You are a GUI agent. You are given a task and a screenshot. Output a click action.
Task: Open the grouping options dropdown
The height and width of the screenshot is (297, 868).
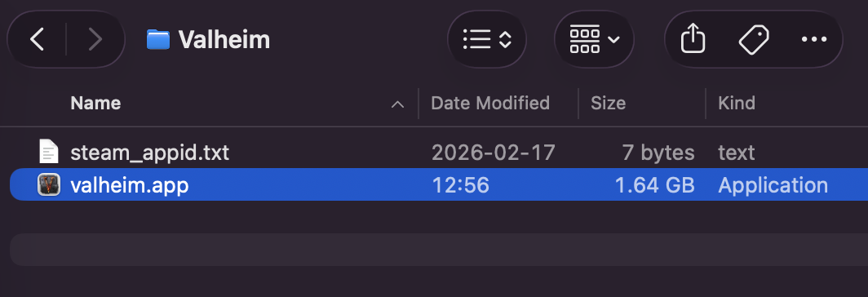pos(594,39)
